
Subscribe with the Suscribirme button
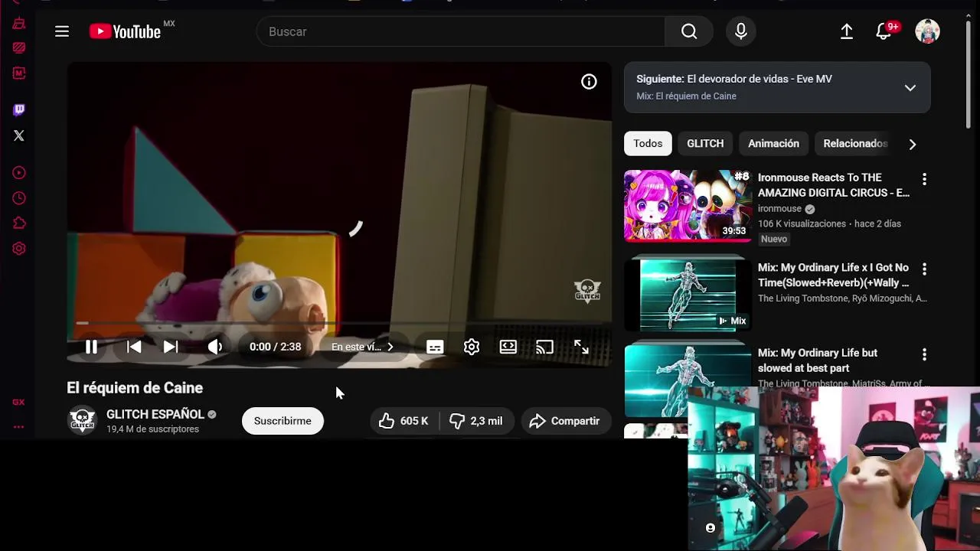pos(283,421)
